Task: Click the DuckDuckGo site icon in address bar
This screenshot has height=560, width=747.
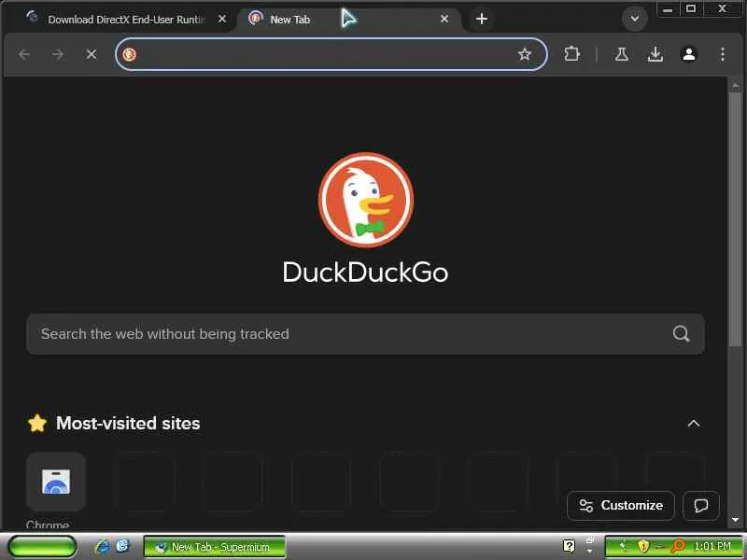Action: pos(129,54)
